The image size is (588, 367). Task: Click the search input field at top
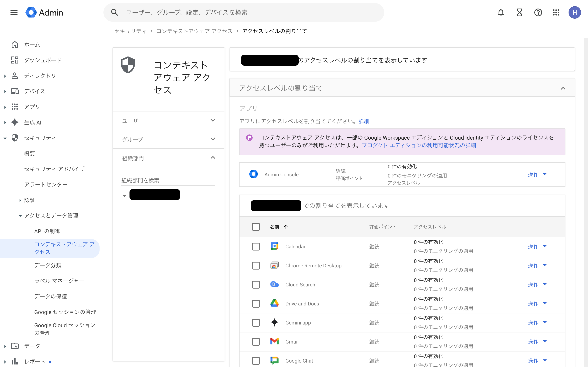click(x=243, y=12)
